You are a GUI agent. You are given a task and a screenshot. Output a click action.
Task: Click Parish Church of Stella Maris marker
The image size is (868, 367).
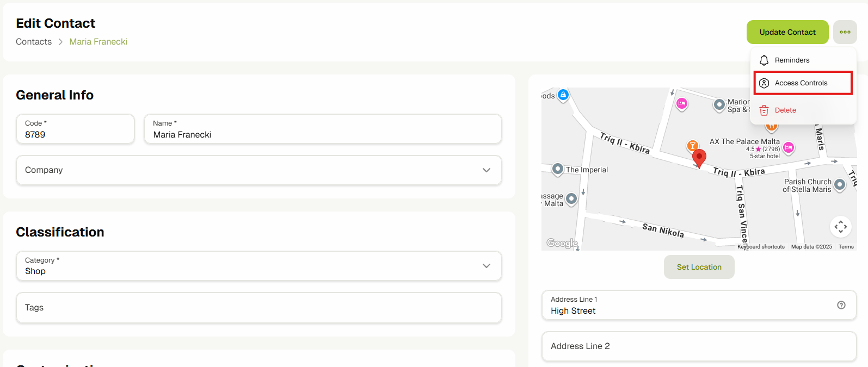840,185
